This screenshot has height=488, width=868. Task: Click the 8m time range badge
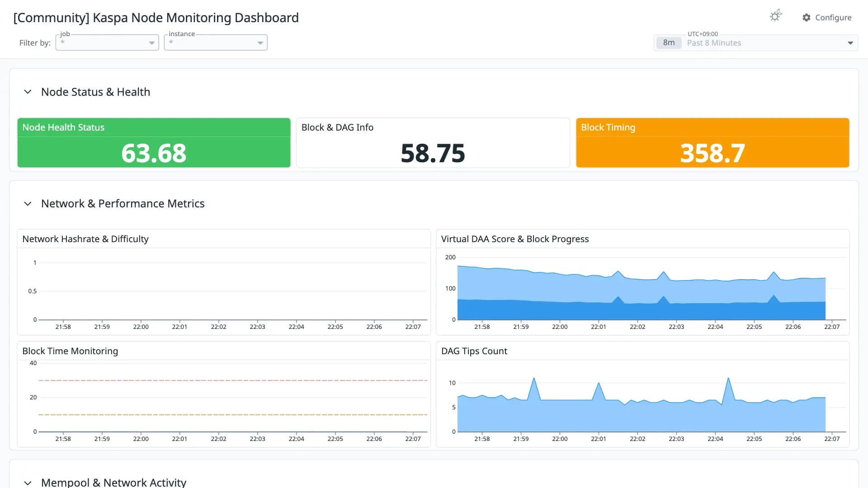point(669,43)
